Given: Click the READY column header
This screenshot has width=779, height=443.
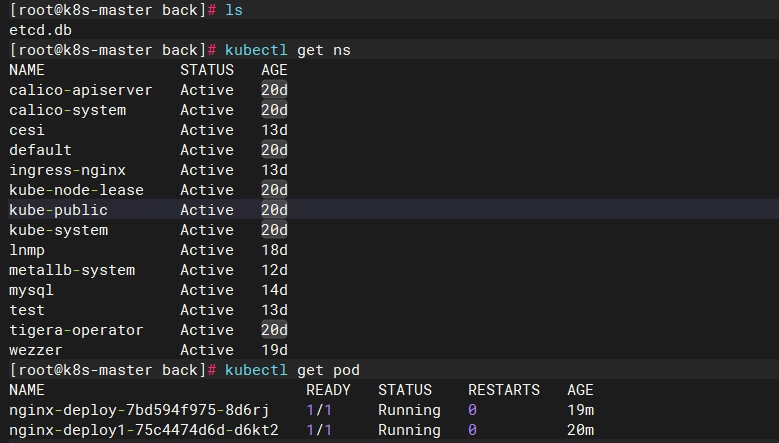Looking at the screenshot, I should coord(328,390).
